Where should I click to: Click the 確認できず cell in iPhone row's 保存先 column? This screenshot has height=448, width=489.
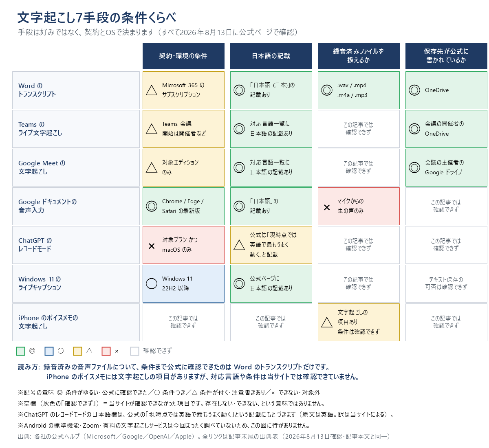click(446, 322)
